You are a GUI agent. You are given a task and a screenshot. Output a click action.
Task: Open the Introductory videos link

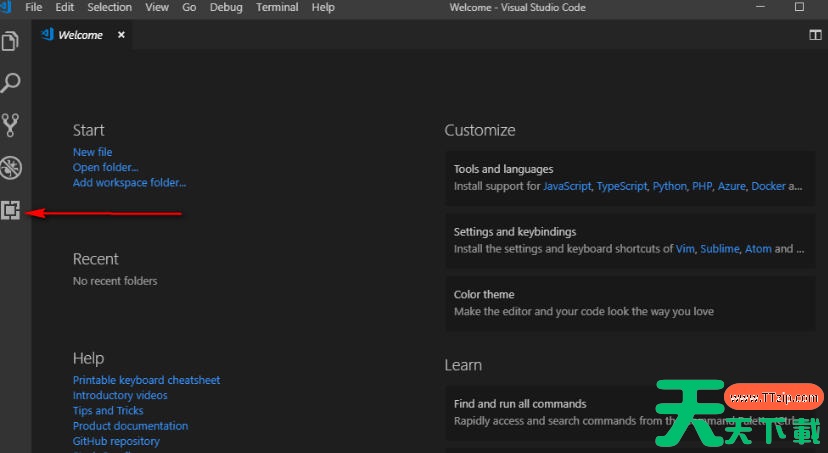click(120, 395)
